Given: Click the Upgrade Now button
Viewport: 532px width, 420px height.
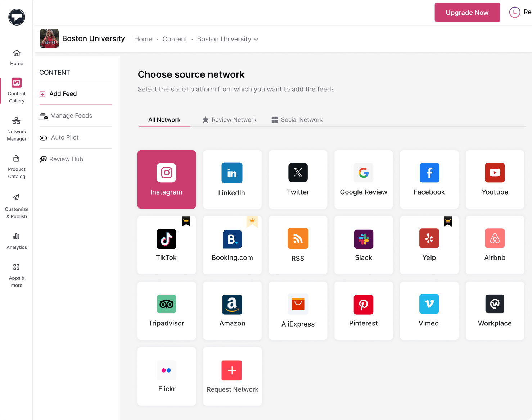Looking at the screenshot, I should pos(467,13).
